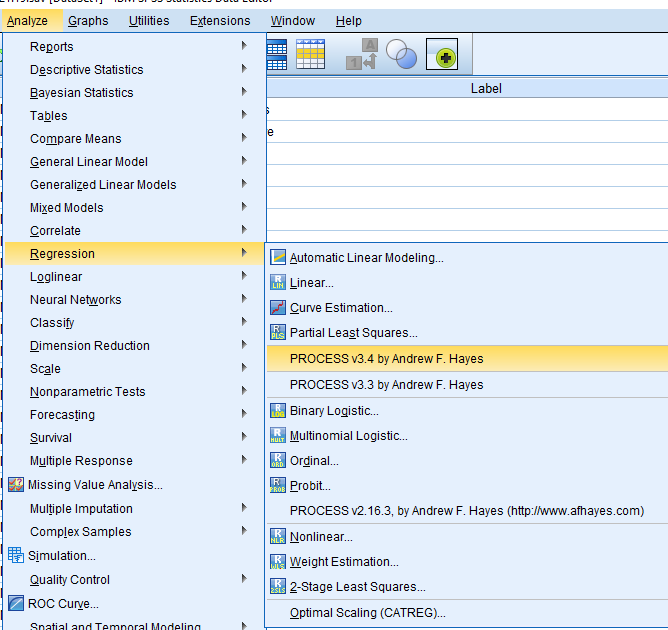Open the Graphs menu

88,20
